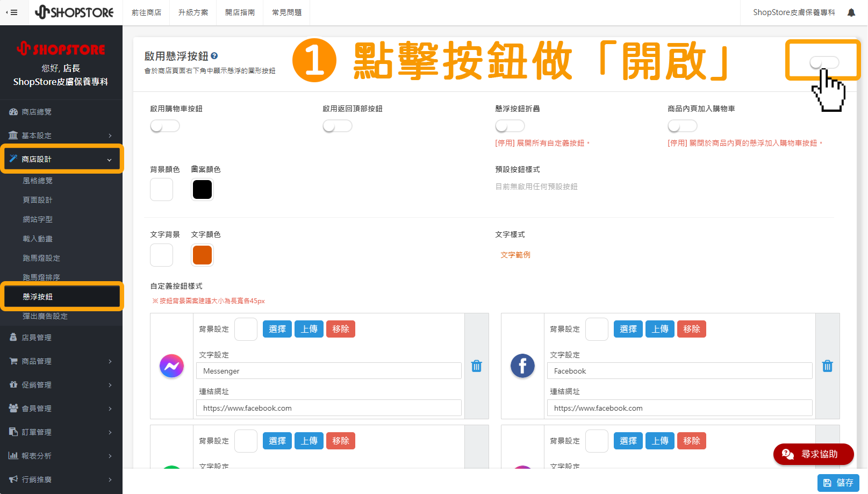Pick 圖案顏色 black swatch
The height and width of the screenshot is (494, 868).
click(x=202, y=190)
